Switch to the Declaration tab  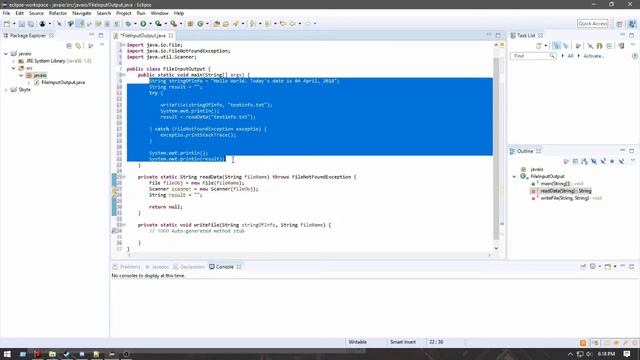[x=189, y=267]
